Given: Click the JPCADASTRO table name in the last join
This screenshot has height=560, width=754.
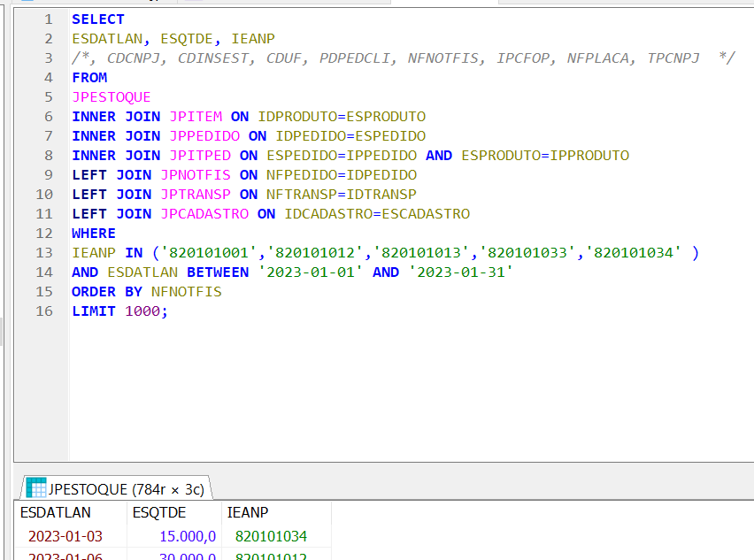Looking at the screenshot, I should point(204,214).
